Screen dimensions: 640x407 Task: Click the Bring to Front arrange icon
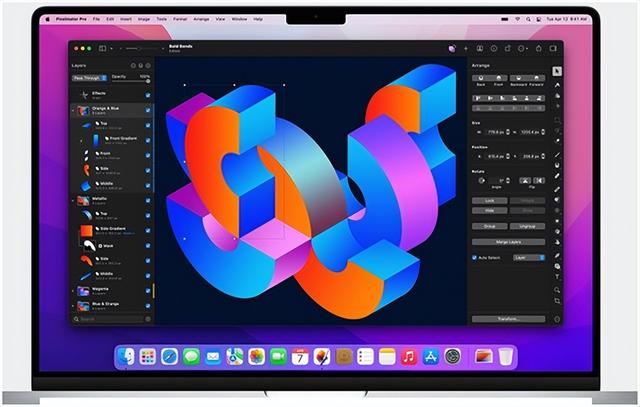point(499,78)
